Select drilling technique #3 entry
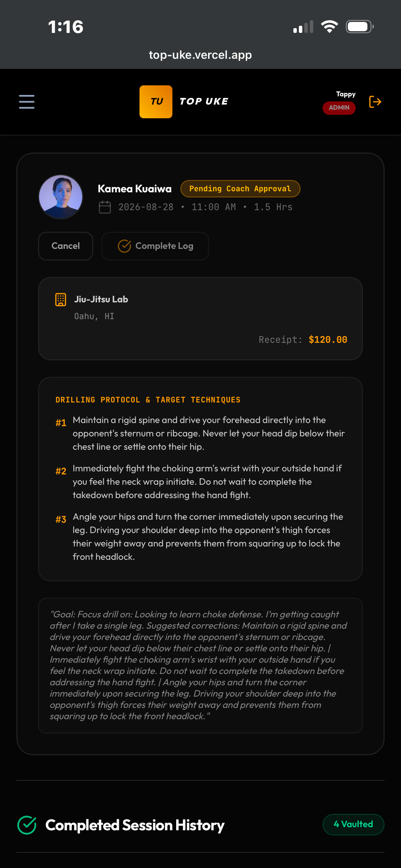 200,537
